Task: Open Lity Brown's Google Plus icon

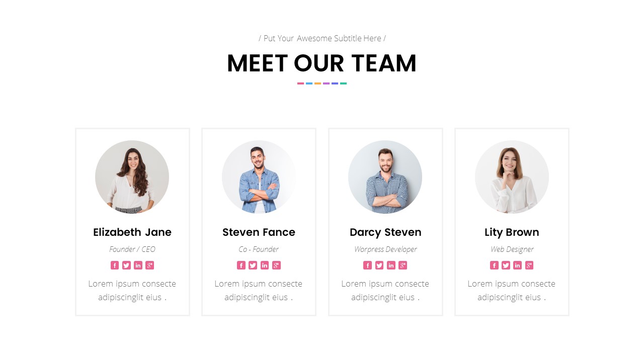Action: coord(529,265)
